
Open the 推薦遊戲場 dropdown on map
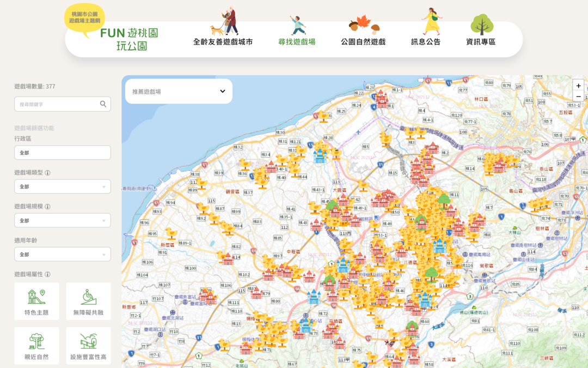coord(179,92)
